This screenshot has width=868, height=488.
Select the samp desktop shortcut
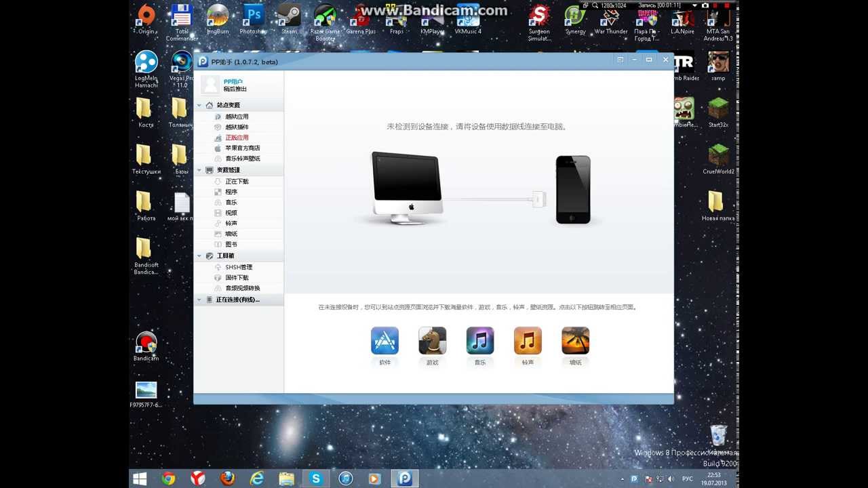pyautogui.click(x=718, y=66)
